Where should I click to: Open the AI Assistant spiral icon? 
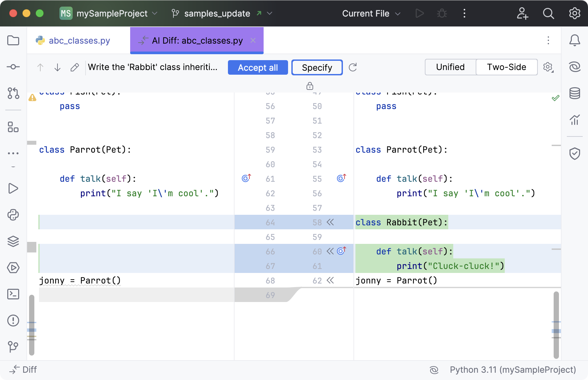point(575,67)
